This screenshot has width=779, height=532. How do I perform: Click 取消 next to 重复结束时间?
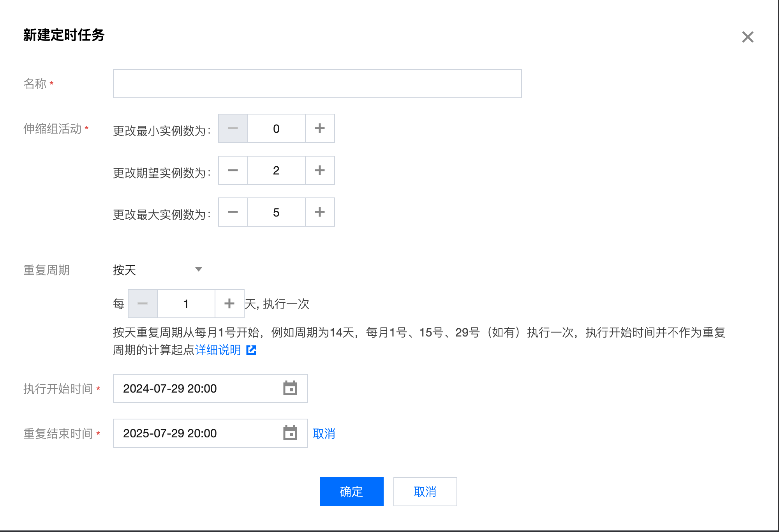[324, 433]
